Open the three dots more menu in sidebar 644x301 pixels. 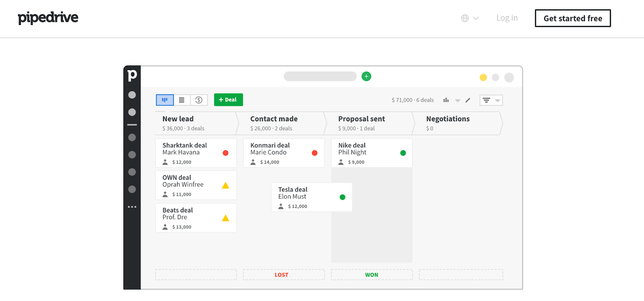132,207
